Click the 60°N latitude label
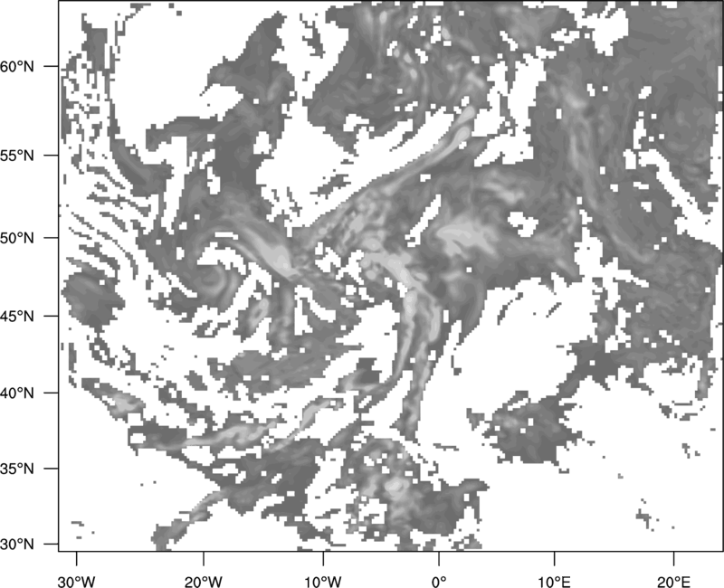The height and width of the screenshot is (588, 724). 17,66
